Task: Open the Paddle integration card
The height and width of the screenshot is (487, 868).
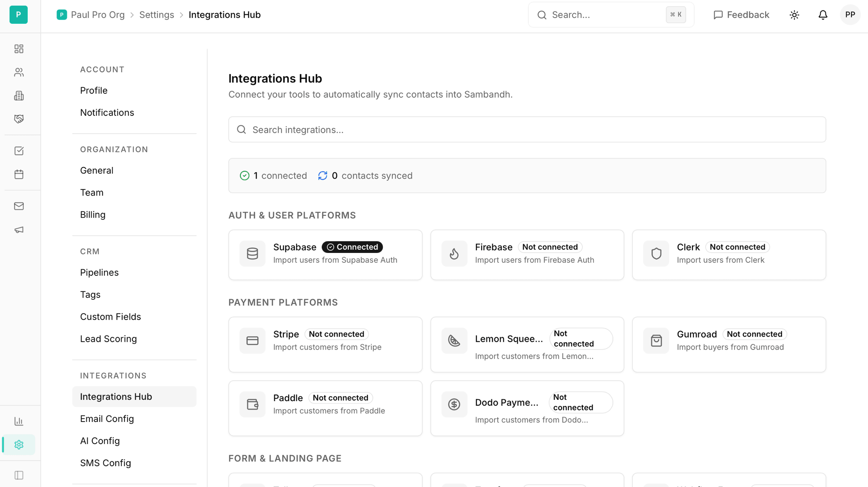Action: pyautogui.click(x=325, y=409)
